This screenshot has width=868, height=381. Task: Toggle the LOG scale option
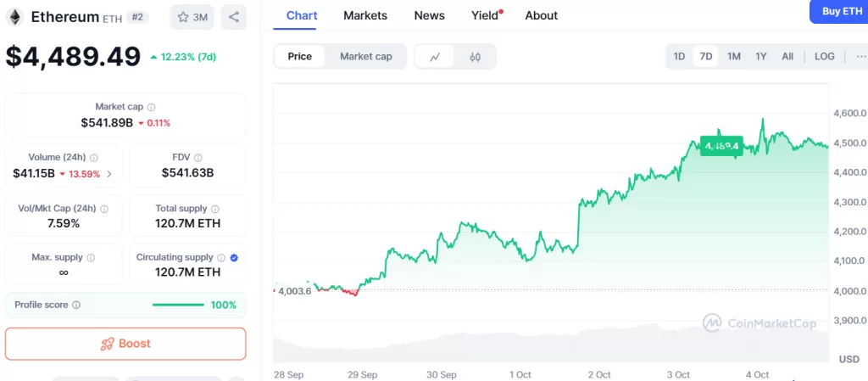(824, 57)
